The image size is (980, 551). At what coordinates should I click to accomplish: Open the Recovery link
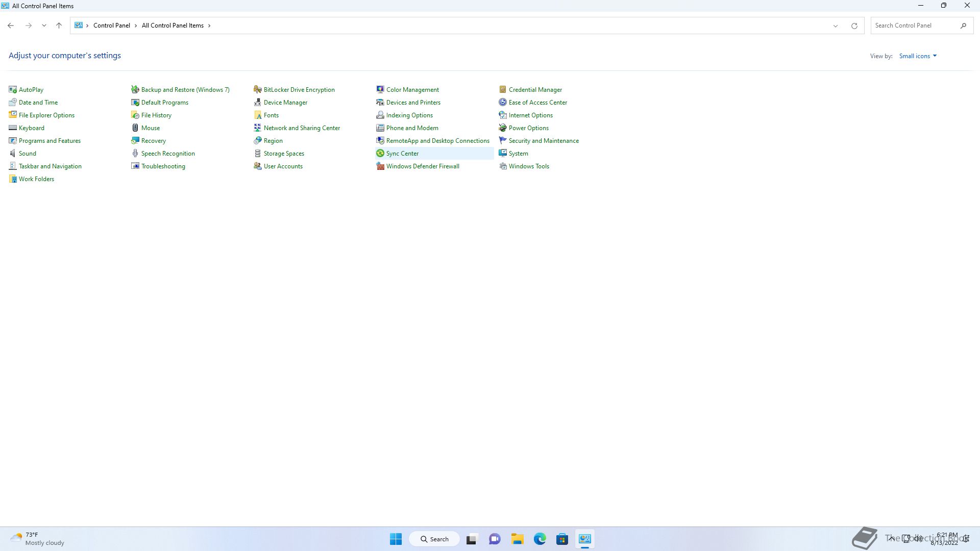[154, 141]
